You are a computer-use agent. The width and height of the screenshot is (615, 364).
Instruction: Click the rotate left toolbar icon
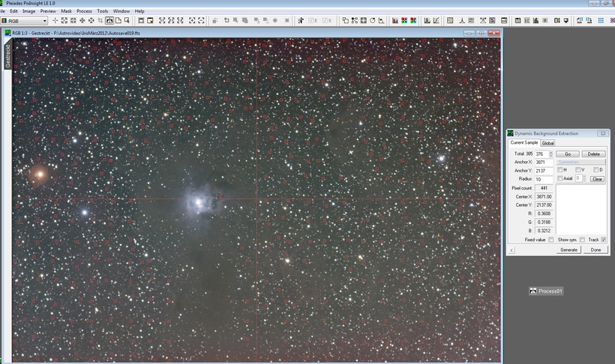[x=226, y=20]
